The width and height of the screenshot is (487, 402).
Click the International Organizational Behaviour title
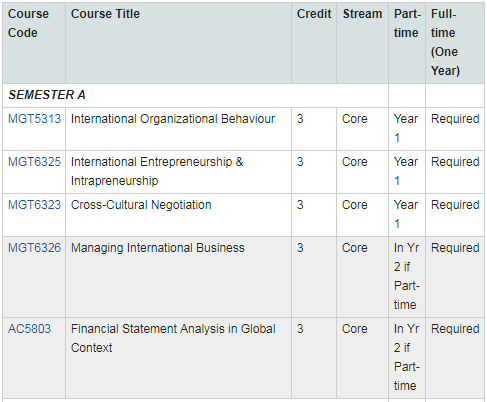tap(173, 119)
